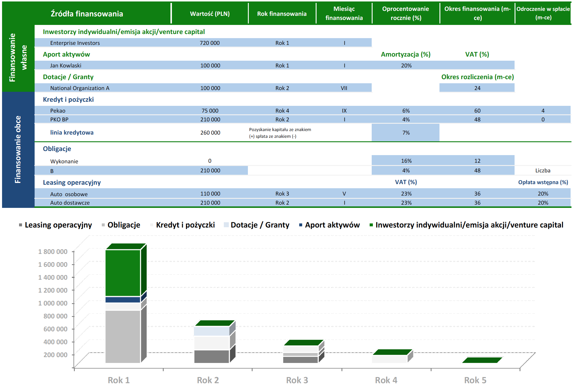Select the Pekao loan row name
The height and width of the screenshot is (392, 575).
[x=58, y=111]
